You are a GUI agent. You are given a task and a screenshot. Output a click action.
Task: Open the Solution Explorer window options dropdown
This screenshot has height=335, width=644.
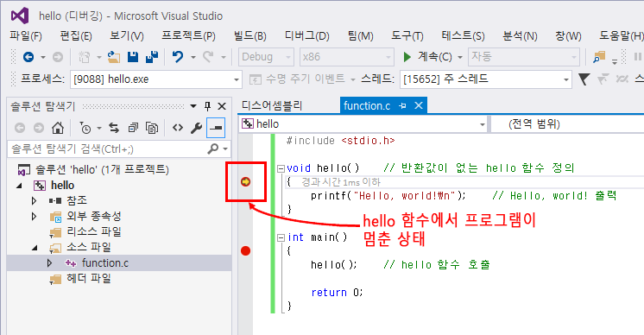click(x=193, y=106)
